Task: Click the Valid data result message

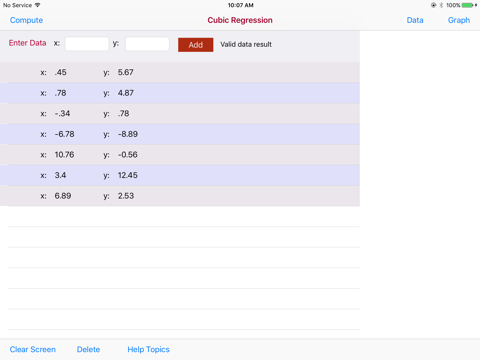Action: click(x=246, y=44)
